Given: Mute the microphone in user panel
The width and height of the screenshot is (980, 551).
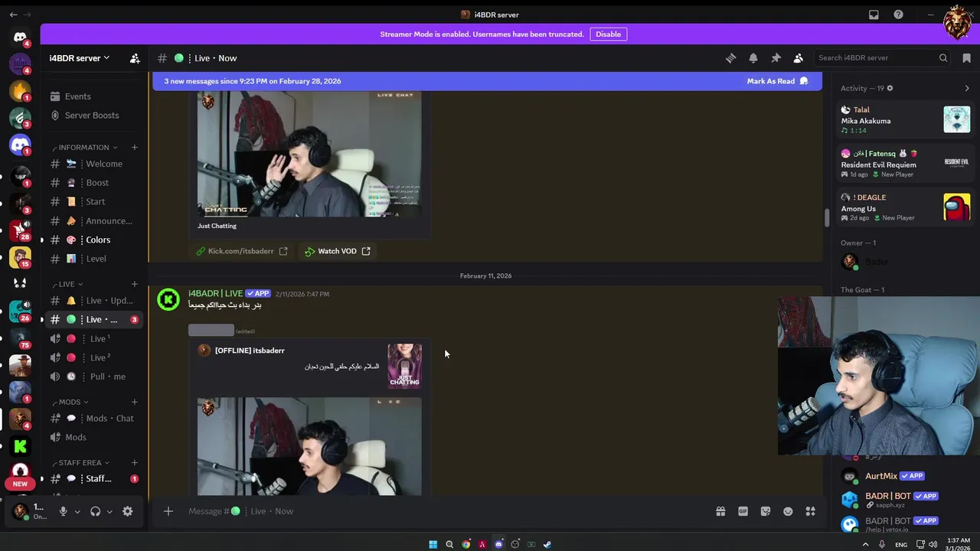Looking at the screenshot, I should 64,511.
